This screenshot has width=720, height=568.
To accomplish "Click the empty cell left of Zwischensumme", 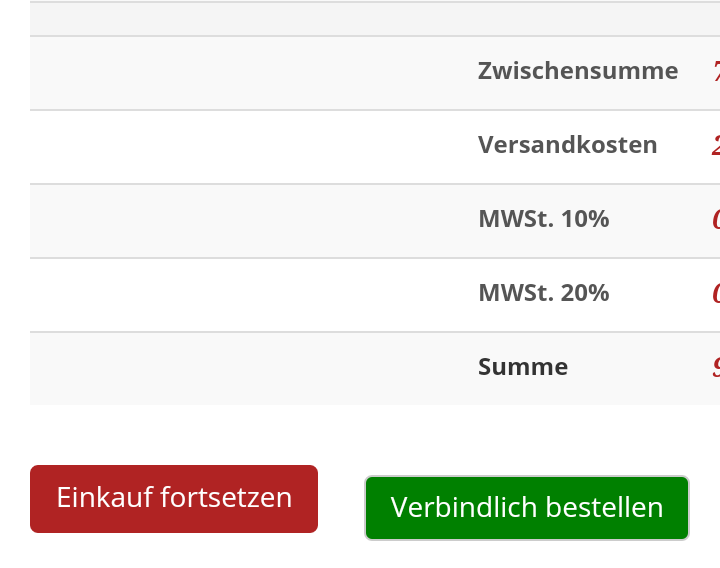I will [250, 72].
